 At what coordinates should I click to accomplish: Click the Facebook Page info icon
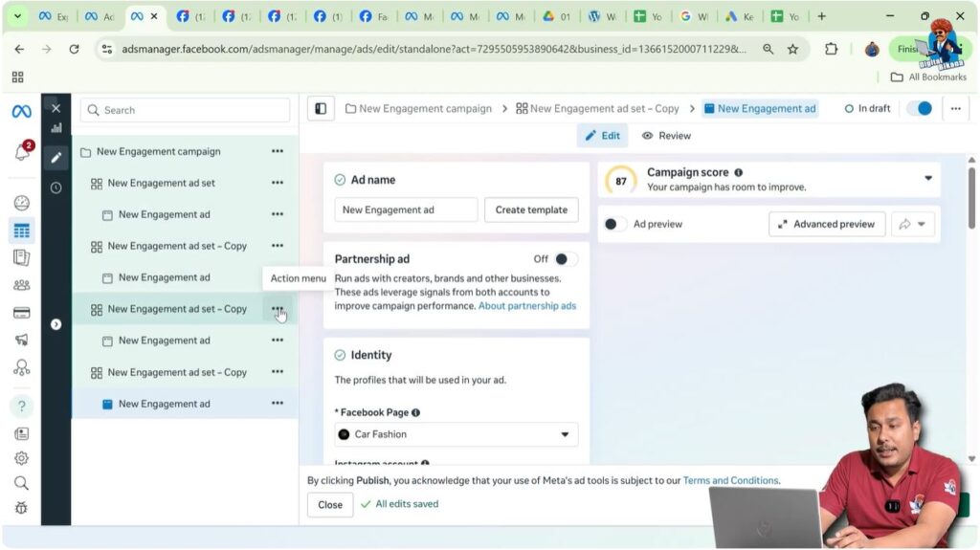tap(415, 412)
